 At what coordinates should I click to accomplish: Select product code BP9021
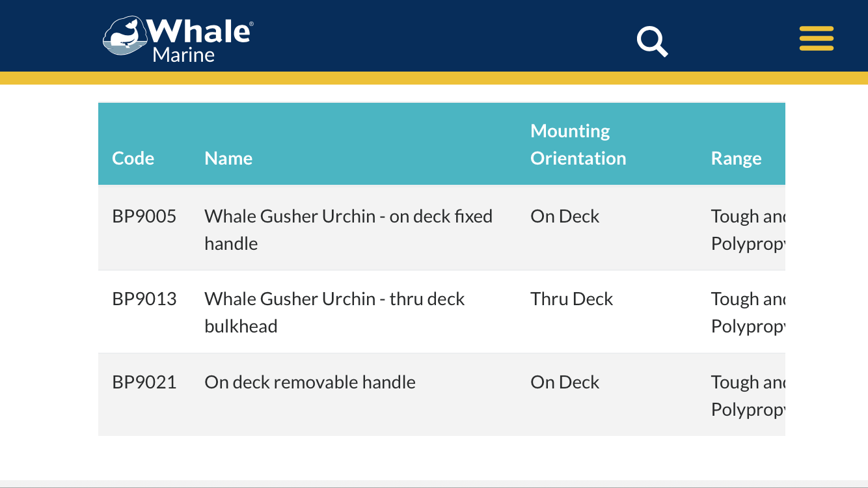pyautogui.click(x=144, y=382)
